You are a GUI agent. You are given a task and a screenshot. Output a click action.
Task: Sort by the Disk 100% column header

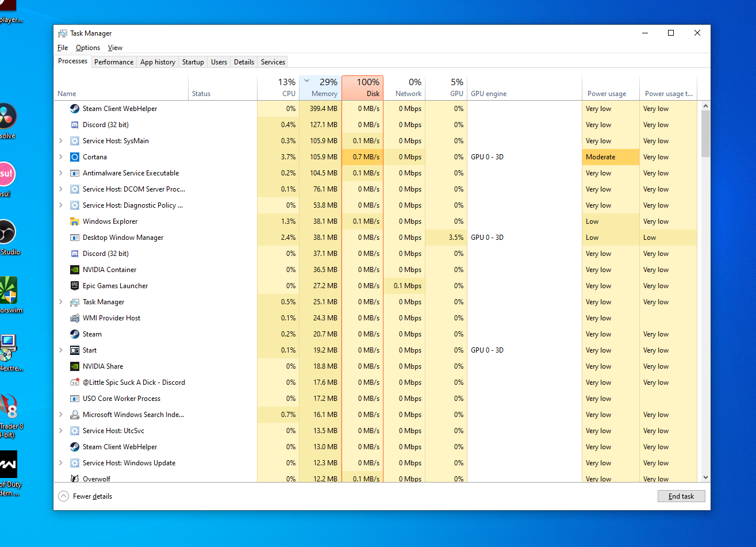[x=363, y=87]
